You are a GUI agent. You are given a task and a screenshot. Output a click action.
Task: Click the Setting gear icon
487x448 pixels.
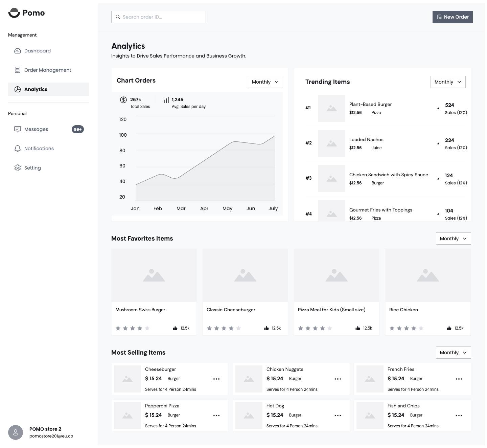tap(18, 168)
